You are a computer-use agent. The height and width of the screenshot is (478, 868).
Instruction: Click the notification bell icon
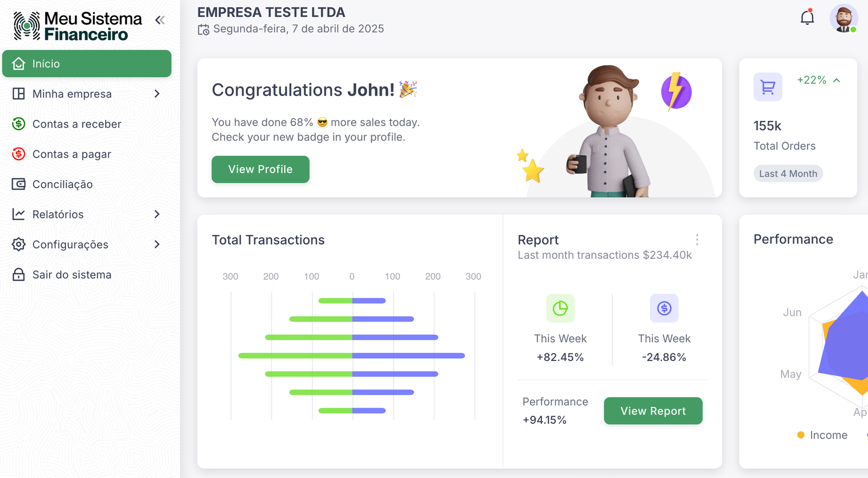pos(807,18)
